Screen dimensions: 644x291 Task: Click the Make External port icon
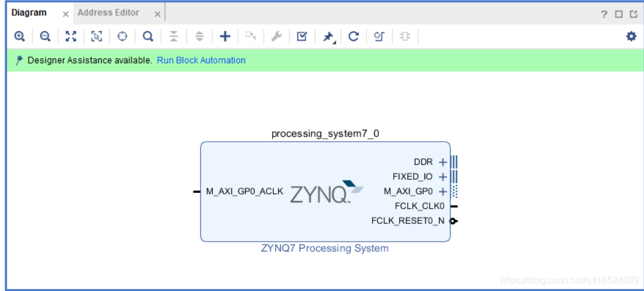coord(251,36)
